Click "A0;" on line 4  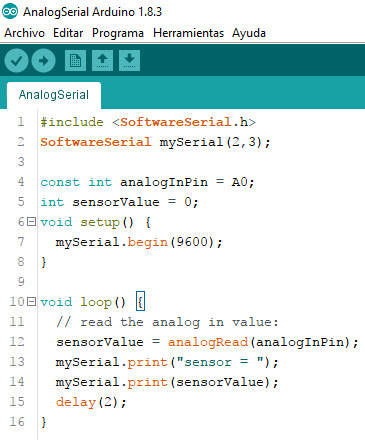[243, 182]
